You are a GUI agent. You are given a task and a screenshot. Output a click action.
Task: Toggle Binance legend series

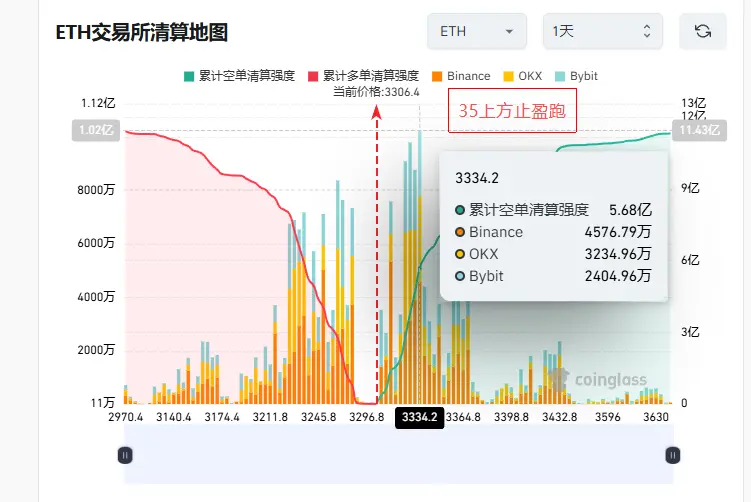pyautogui.click(x=461, y=76)
